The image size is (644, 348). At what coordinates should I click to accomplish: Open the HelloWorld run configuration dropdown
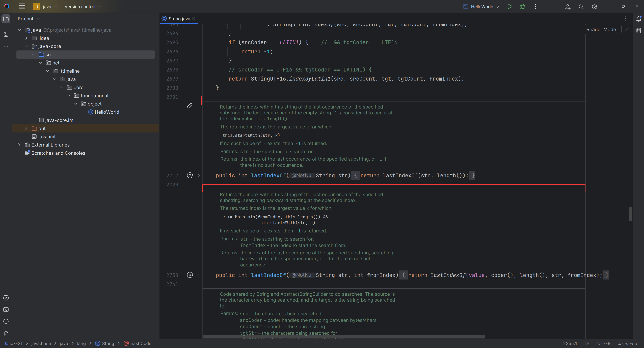click(481, 7)
